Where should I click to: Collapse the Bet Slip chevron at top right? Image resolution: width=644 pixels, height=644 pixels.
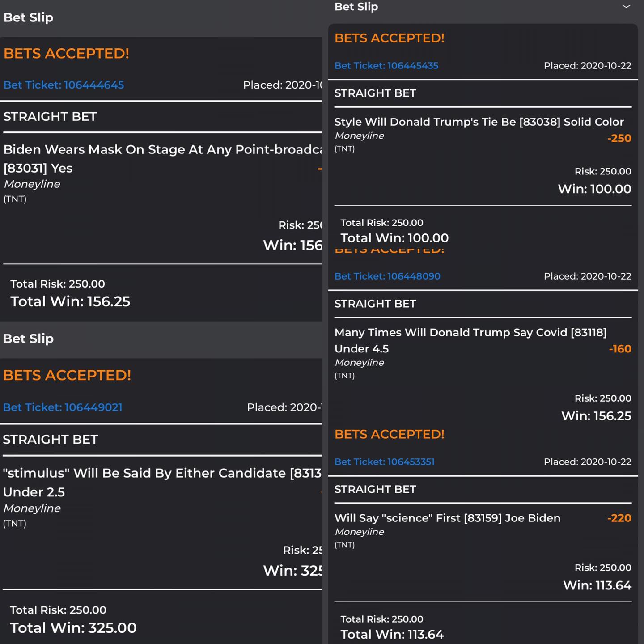click(626, 7)
